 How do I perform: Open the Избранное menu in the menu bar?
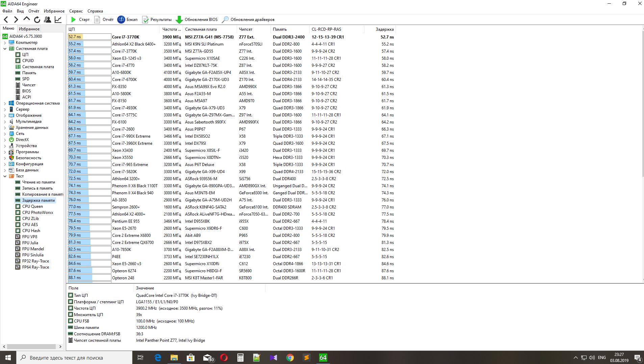(54, 11)
